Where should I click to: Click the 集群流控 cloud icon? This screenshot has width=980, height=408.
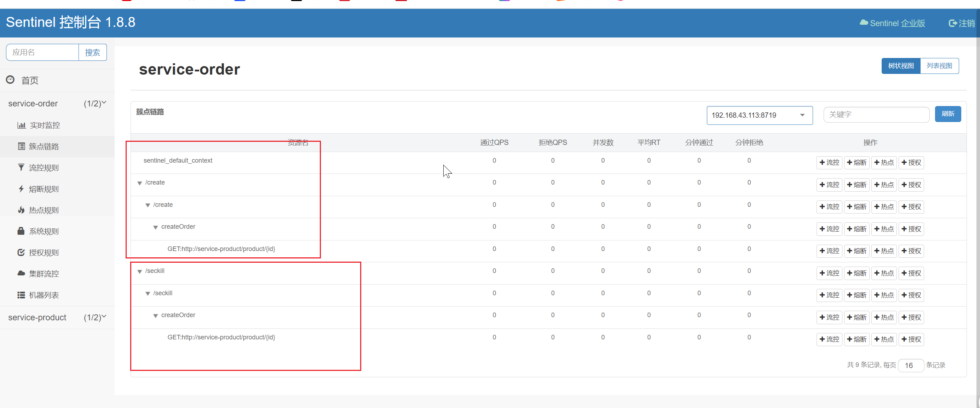pos(21,273)
